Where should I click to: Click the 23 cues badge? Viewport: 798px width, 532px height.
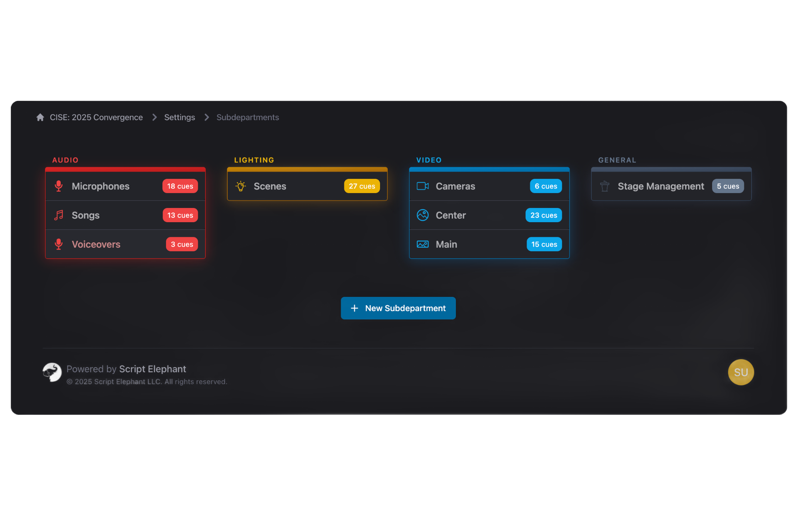click(x=544, y=215)
